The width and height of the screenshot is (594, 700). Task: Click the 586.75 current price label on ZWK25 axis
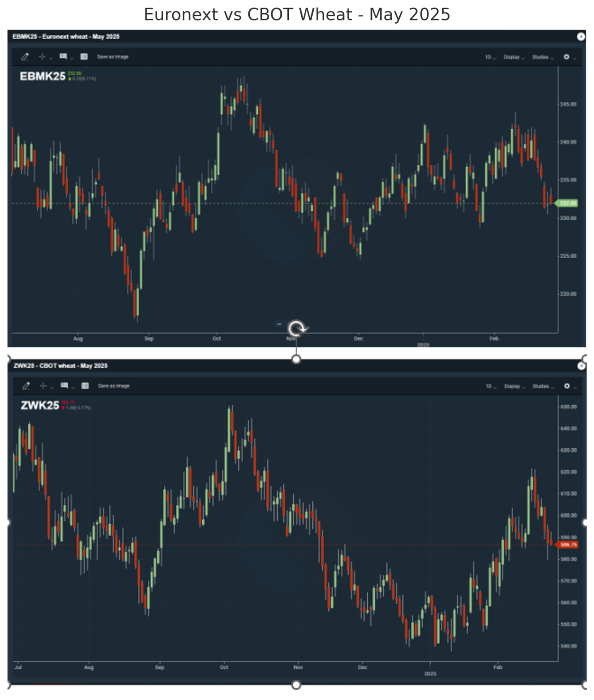tap(567, 545)
